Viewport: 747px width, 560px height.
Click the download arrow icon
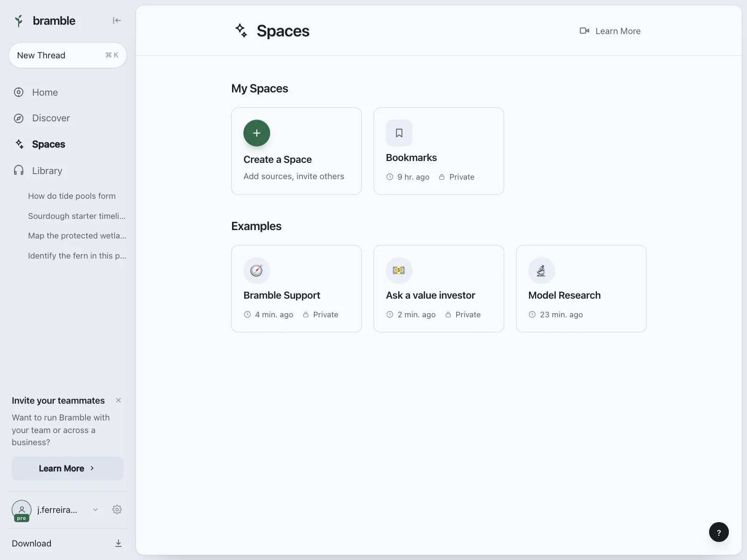coord(119,543)
